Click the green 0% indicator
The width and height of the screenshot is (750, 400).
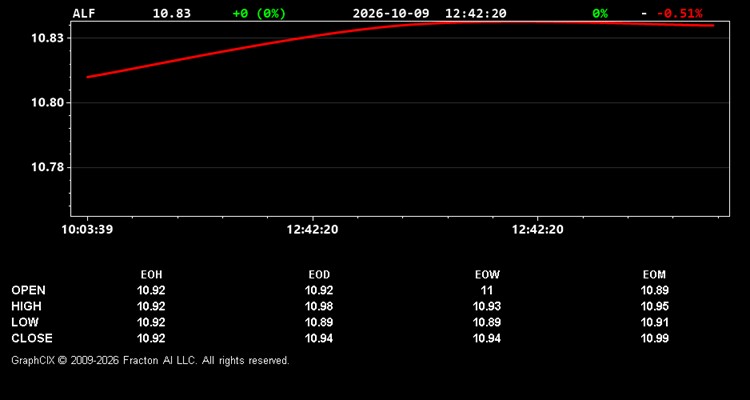600,13
